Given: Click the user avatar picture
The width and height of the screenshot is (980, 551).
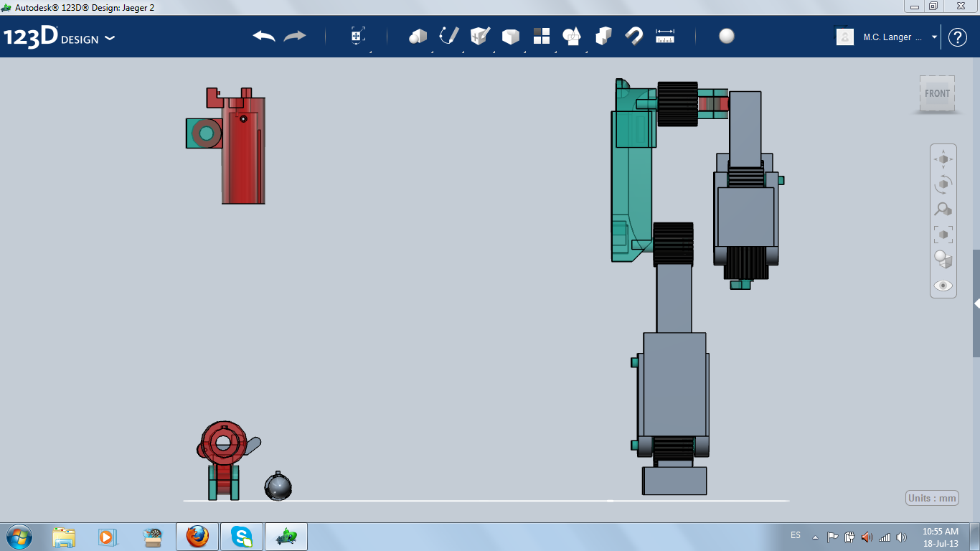Looking at the screenshot, I should [845, 37].
